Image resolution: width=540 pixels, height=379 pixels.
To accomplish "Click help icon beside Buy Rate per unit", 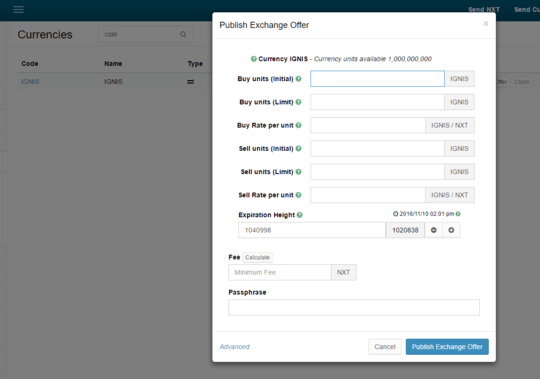I will 299,125.
